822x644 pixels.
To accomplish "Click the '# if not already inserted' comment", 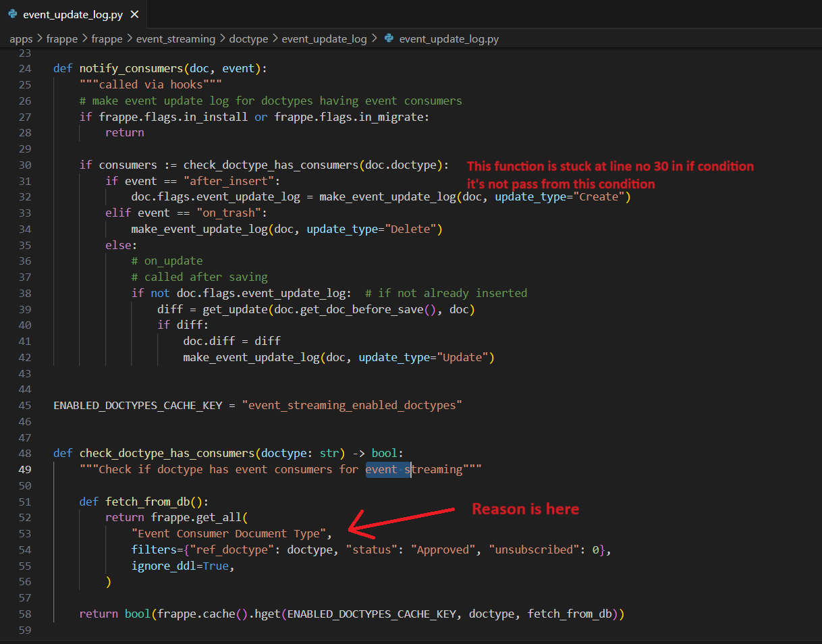I will 446,294.
